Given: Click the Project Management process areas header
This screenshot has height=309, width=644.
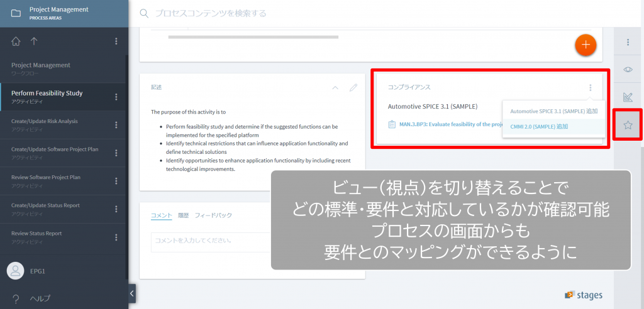Looking at the screenshot, I should [x=64, y=14].
